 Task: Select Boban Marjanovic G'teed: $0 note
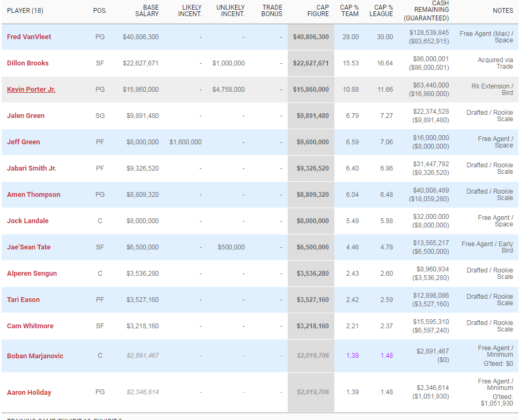pyautogui.click(x=498, y=364)
